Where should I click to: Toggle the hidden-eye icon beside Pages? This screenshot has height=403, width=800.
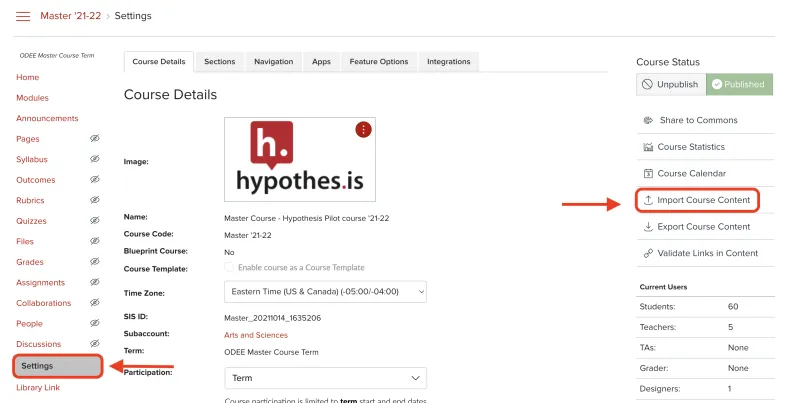click(x=95, y=138)
